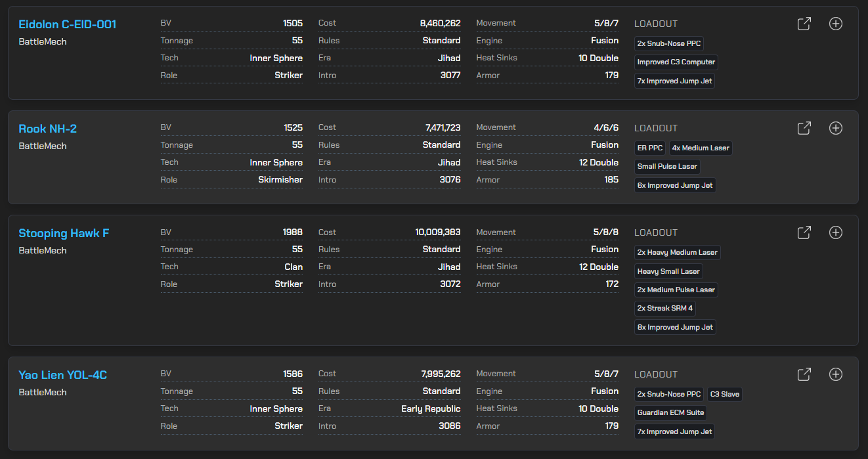Open the Yao Lien YOL-4C unit link

pos(62,375)
